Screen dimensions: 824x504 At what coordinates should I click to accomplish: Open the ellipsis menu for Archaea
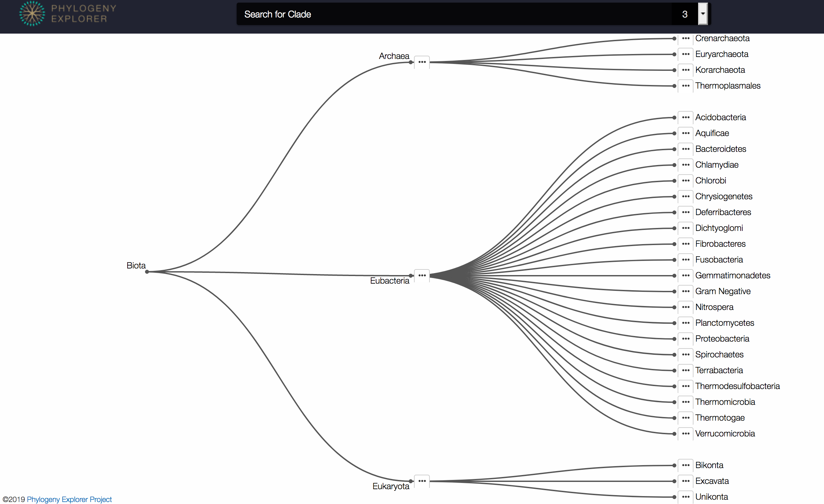pyautogui.click(x=422, y=62)
